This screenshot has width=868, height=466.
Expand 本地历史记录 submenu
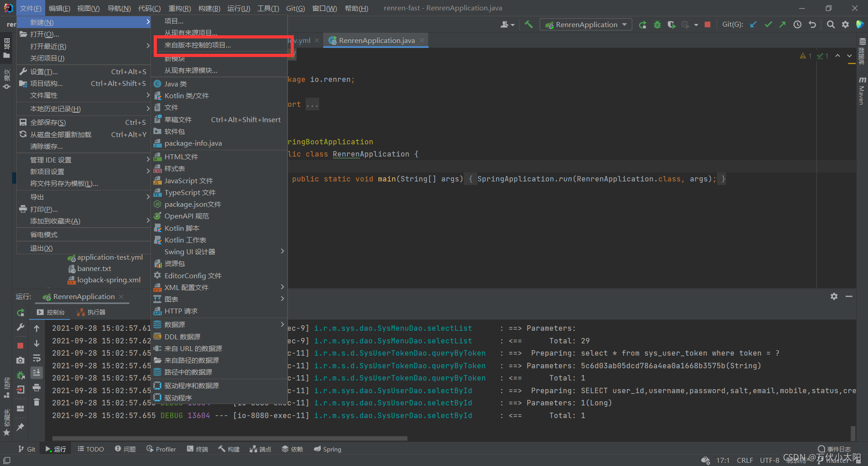(84, 109)
